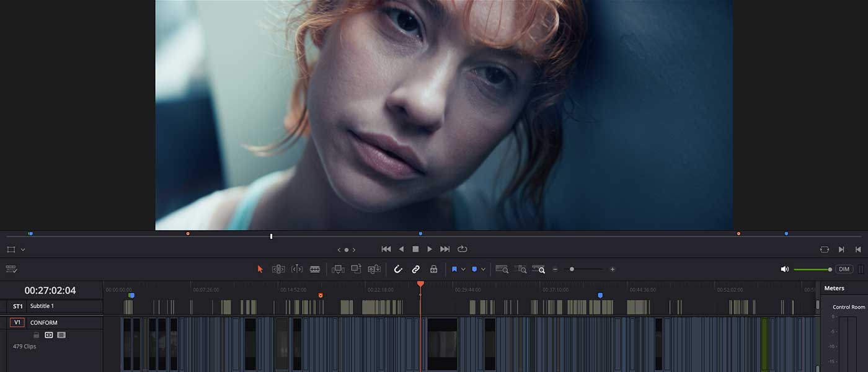Click the orange marker on the timeline ruler

click(321, 295)
